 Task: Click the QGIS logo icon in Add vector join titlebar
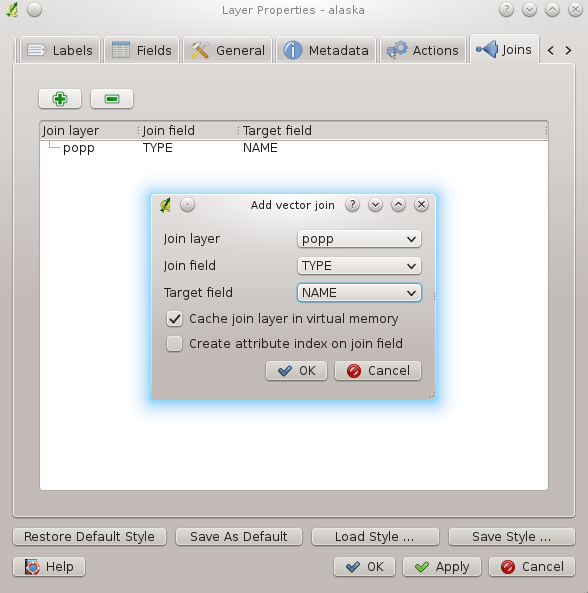[x=165, y=205]
